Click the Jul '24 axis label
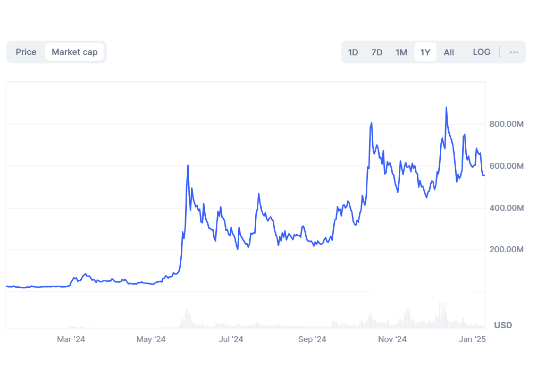 (x=231, y=339)
